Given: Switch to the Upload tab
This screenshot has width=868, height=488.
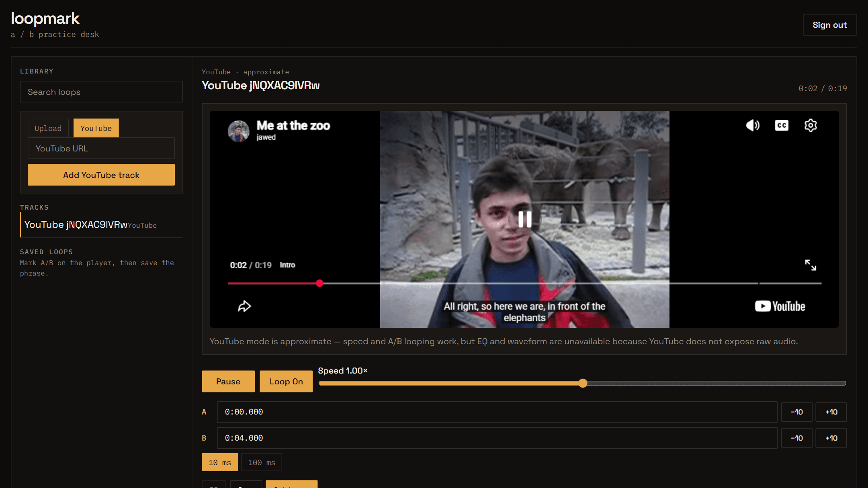Looking at the screenshot, I should (x=48, y=128).
